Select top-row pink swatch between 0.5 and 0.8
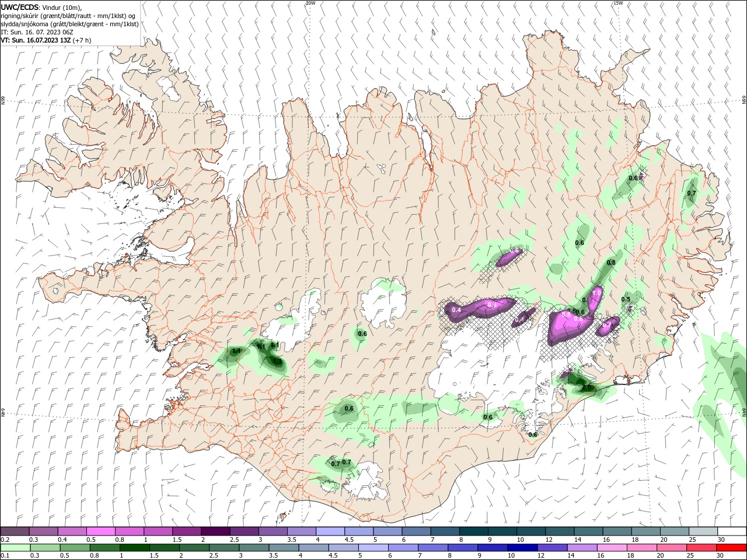 pos(101,531)
